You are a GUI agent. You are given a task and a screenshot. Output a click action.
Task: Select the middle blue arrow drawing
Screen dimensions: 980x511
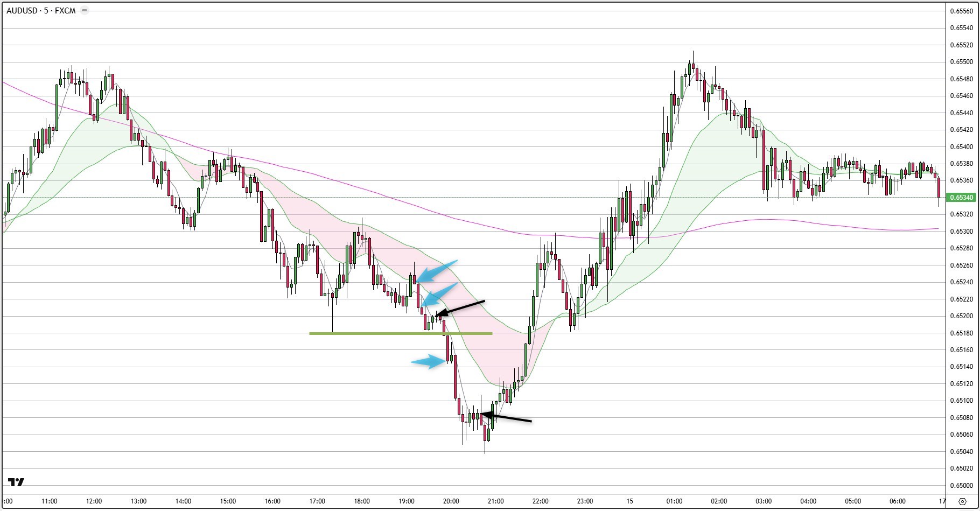[x=439, y=295]
